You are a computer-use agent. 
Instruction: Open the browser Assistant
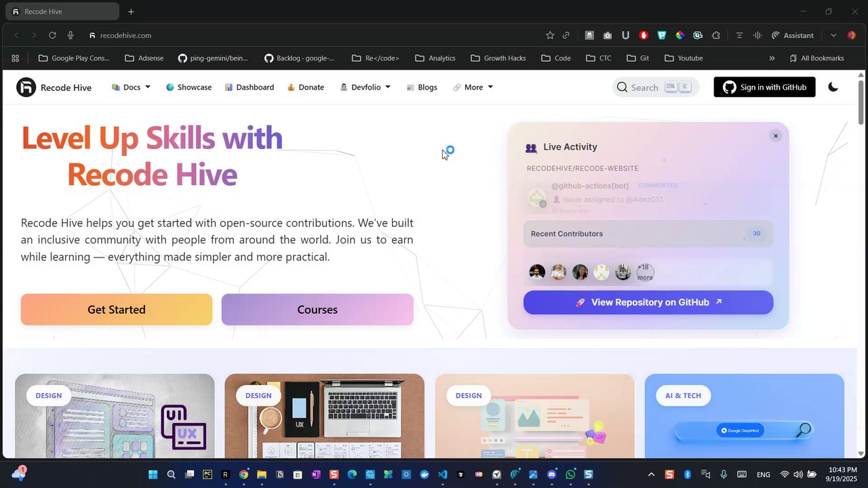tap(793, 35)
